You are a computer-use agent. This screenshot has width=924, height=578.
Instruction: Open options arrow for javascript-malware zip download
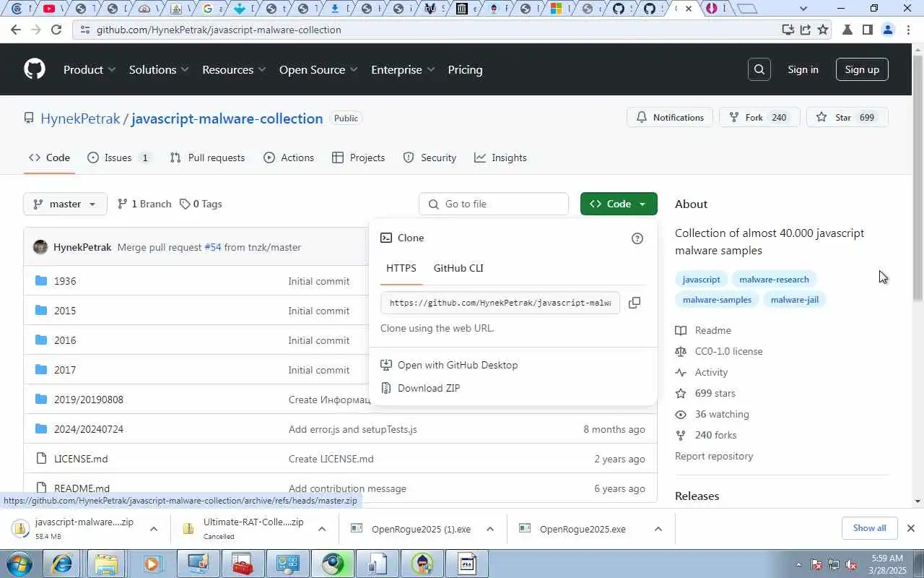(153, 529)
